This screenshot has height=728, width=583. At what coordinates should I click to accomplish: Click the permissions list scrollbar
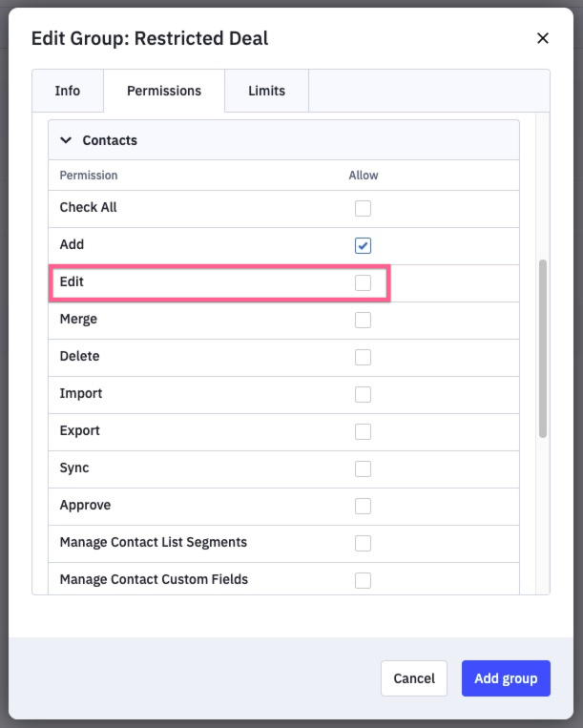click(543, 348)
